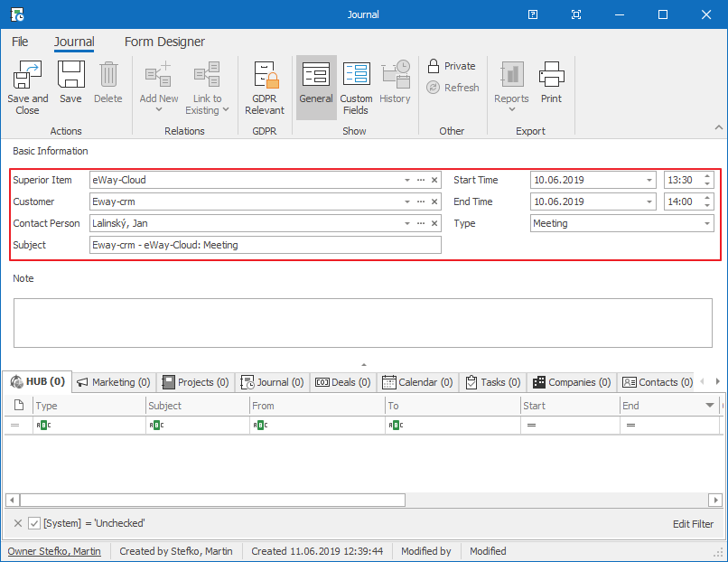
Task: Toggle the System filter checkbox
Action: click(x=34, y=523)
